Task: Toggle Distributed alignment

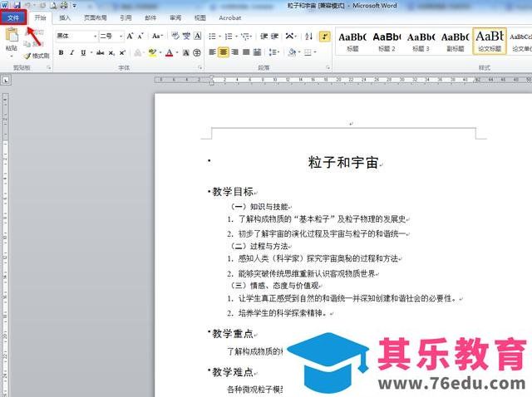Action: [x=257, y=52]
